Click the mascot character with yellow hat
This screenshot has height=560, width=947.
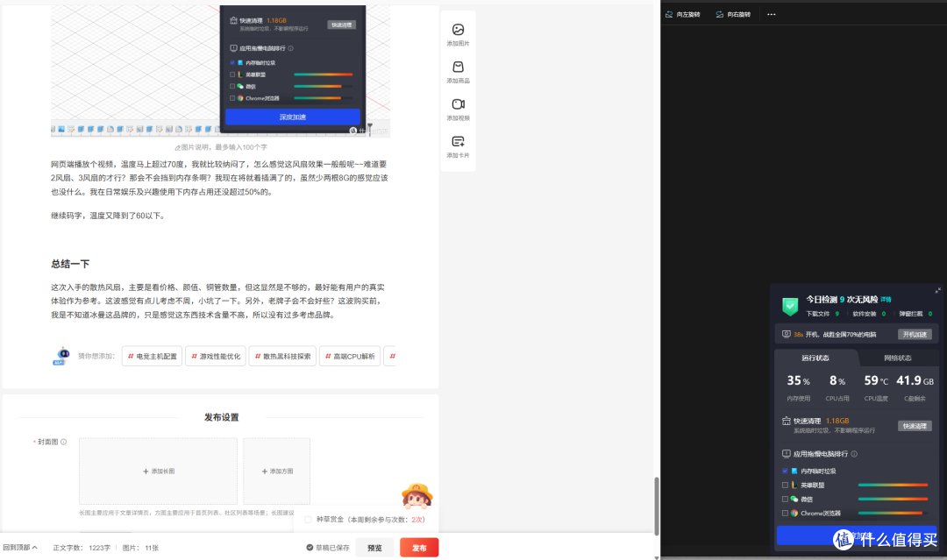click(417, 497)
